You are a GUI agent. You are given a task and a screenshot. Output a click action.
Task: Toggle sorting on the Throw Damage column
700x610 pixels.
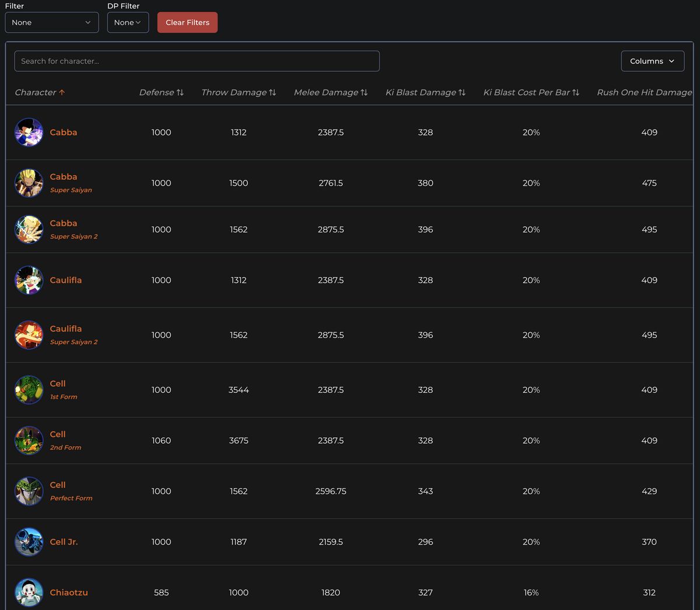click(x=239, y=92)
